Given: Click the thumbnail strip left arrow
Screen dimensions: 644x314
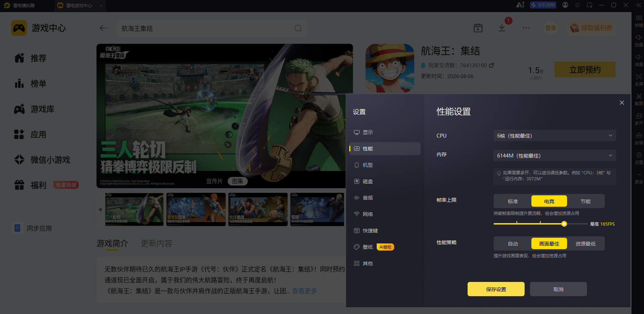Looking at the screenshot, I should (100, 210).
